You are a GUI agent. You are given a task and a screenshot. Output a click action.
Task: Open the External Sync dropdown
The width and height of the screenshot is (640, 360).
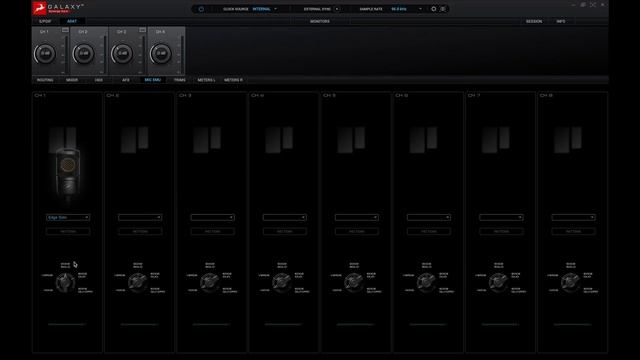point(337,9)
